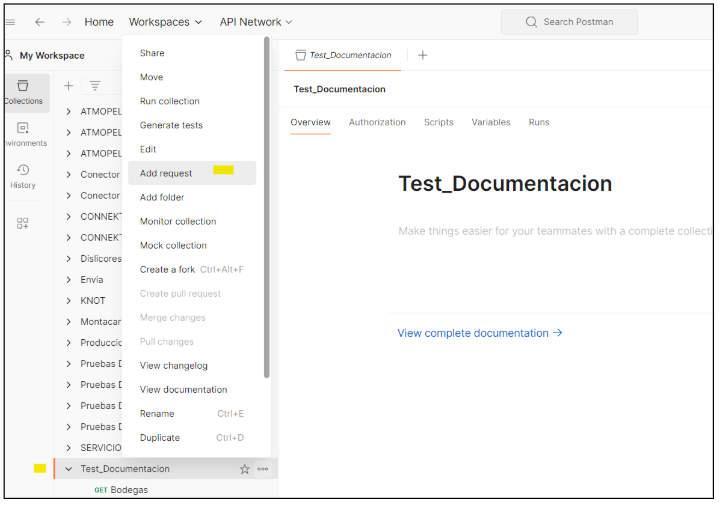Select Add request from context menu

[166, 173]
